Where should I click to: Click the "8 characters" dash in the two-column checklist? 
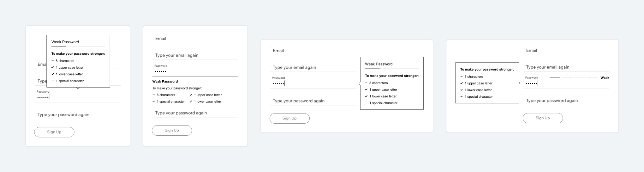[154, 95]
